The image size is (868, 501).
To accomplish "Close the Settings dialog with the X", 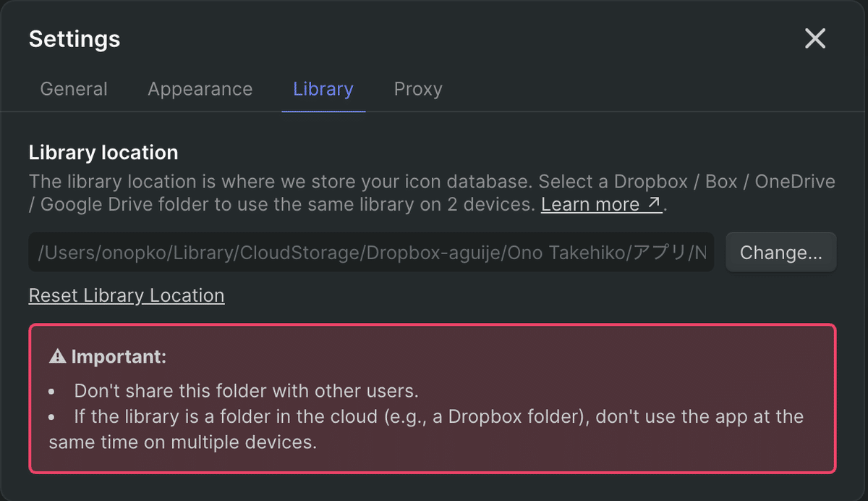I will pos(815,39).
